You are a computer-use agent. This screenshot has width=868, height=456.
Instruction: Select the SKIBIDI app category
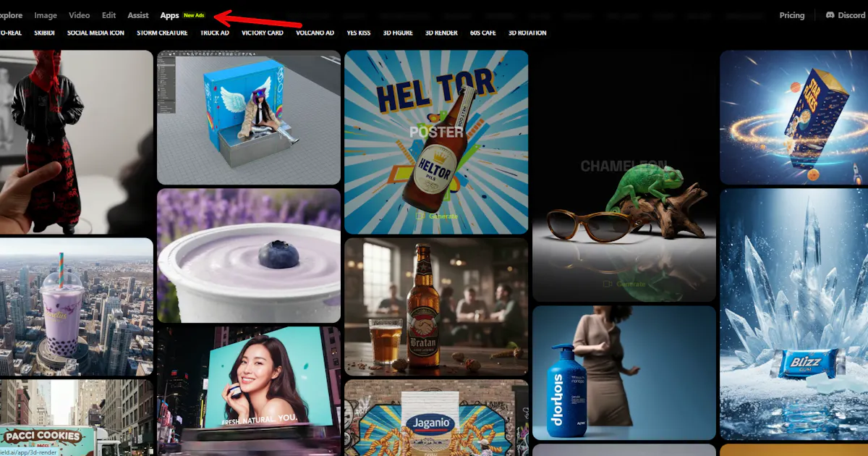click(x=46, y=33)
